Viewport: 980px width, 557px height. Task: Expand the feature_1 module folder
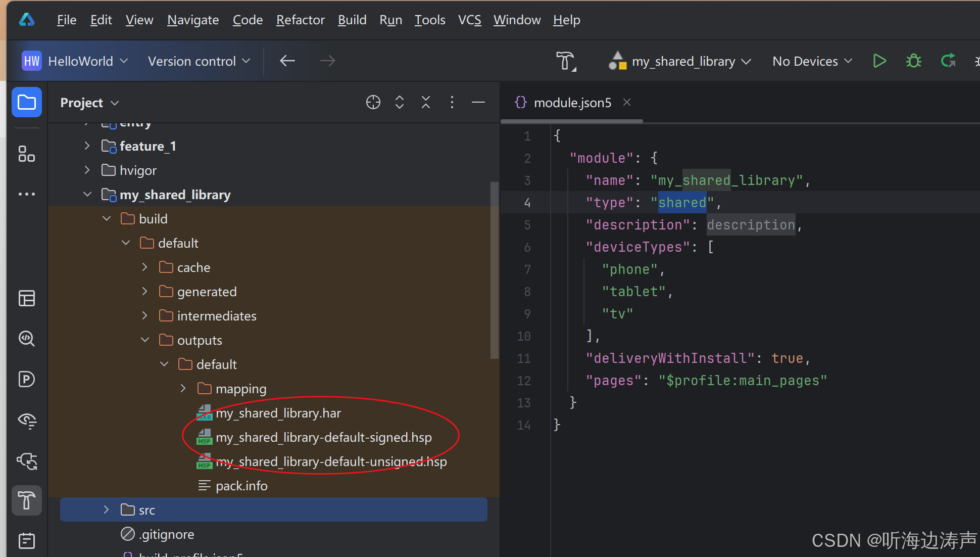click(87, 146)
